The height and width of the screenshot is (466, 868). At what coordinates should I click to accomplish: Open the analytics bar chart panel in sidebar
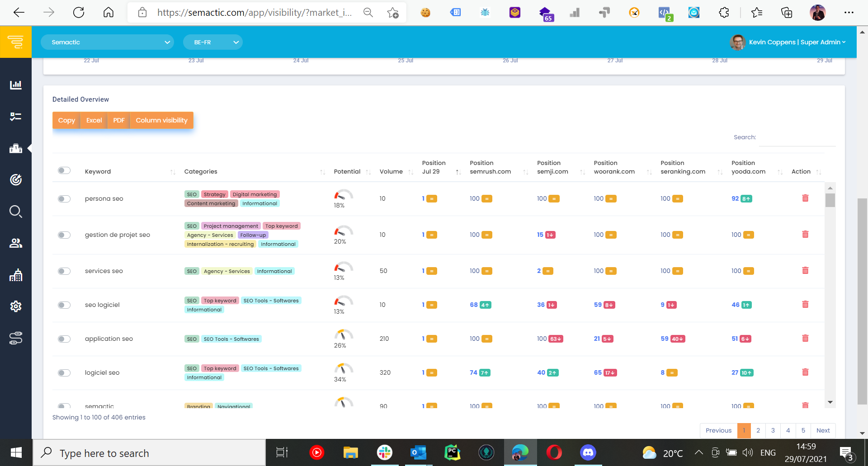(16, 85)
